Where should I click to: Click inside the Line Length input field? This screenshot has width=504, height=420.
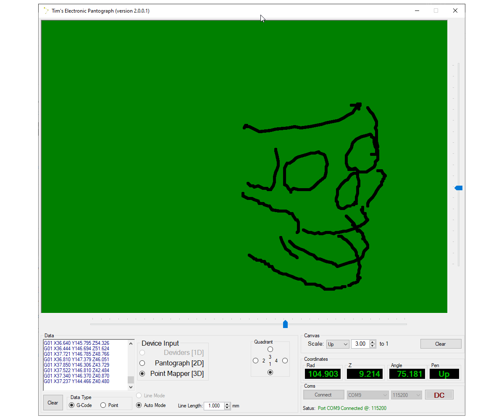pyautogui.click(x=215, y=406)
